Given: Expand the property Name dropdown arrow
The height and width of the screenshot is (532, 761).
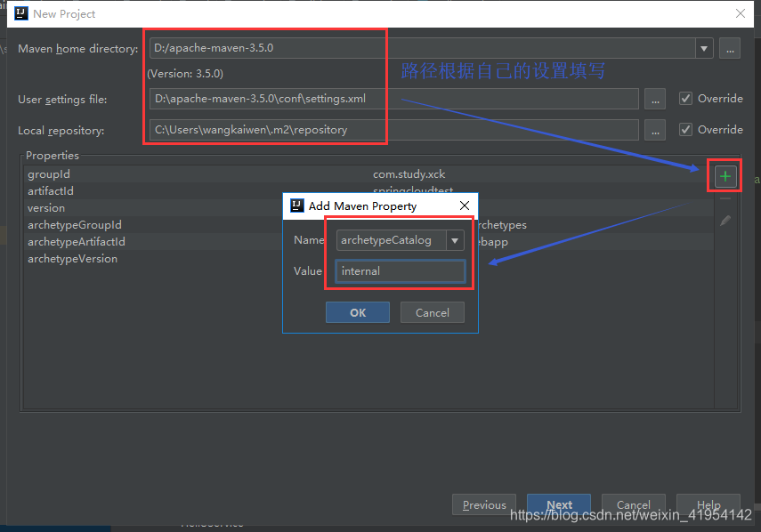Looking at the screenshot, I should [x=455, y=240].
